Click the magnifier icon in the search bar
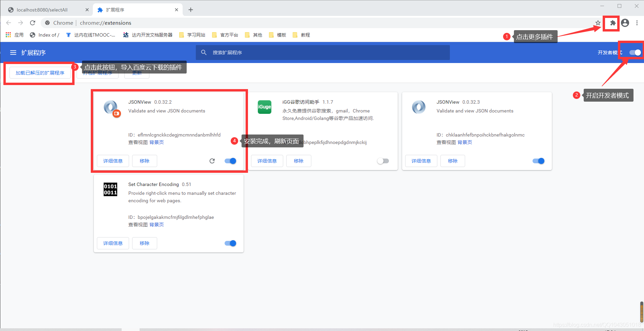This screenshot has height=331, width=644. [x=204, y=53]
